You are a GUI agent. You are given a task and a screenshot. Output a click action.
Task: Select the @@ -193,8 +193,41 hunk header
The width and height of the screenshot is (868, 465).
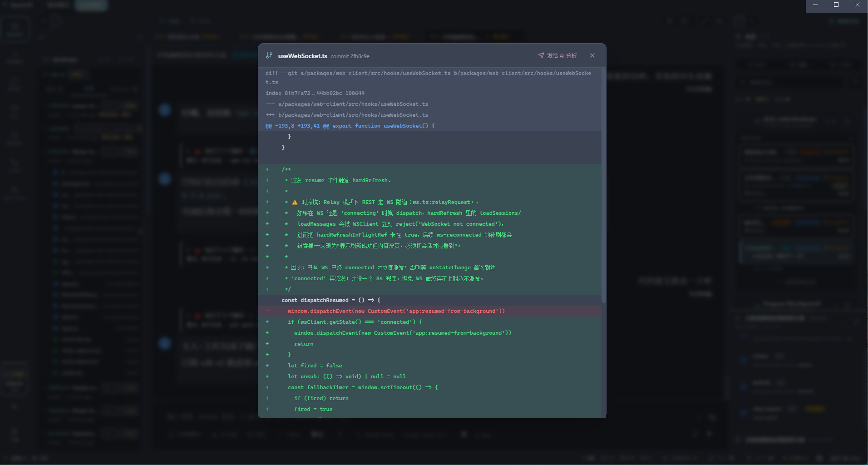tap(350, 126)
